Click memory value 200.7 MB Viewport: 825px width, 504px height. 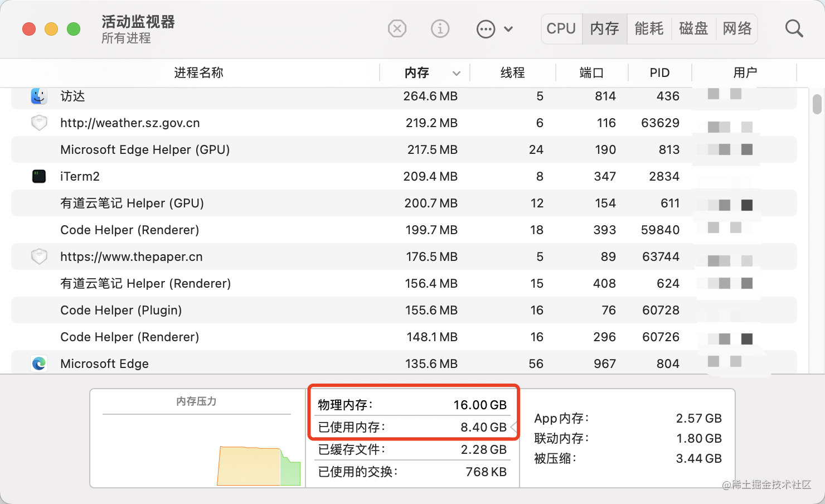pyautogui.click(x=431, y=203)
